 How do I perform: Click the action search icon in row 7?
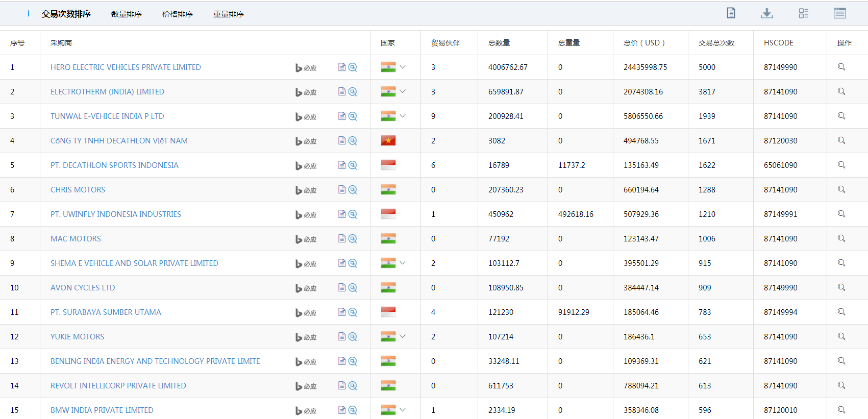pyautogui.click(x=841, y=214)
